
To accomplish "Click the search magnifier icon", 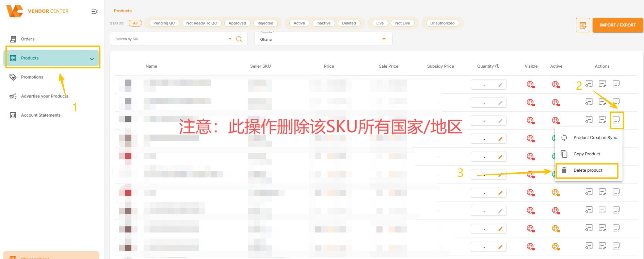I will [239, 39].
